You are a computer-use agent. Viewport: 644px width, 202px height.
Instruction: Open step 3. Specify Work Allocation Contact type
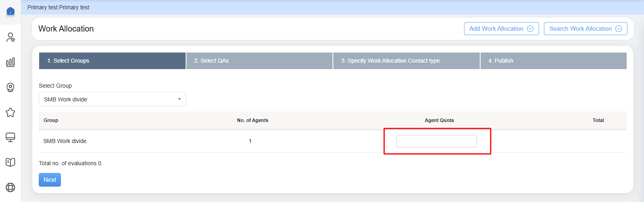click(406, 61)
